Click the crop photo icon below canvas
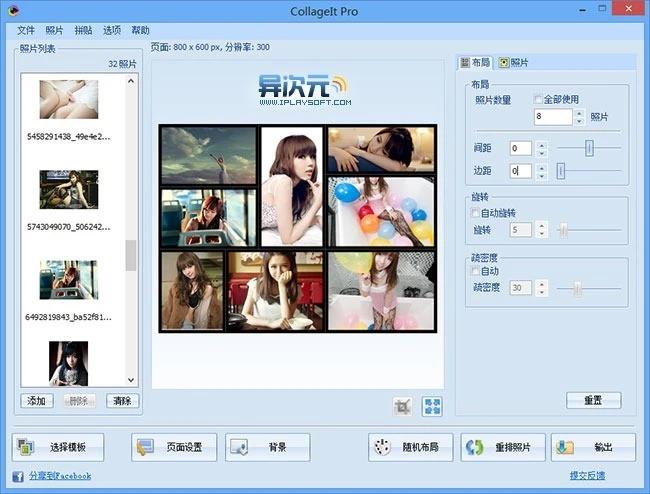 coord(402,407)
